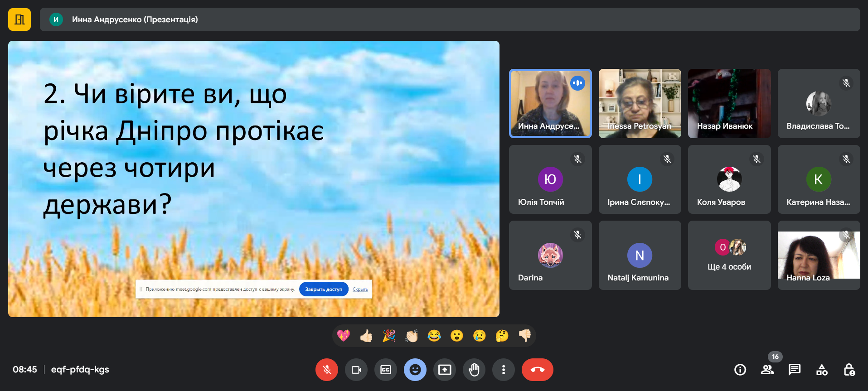Close the emoji reactions bar
Viewport: 868px width, 391px height.
pos(415,370)
